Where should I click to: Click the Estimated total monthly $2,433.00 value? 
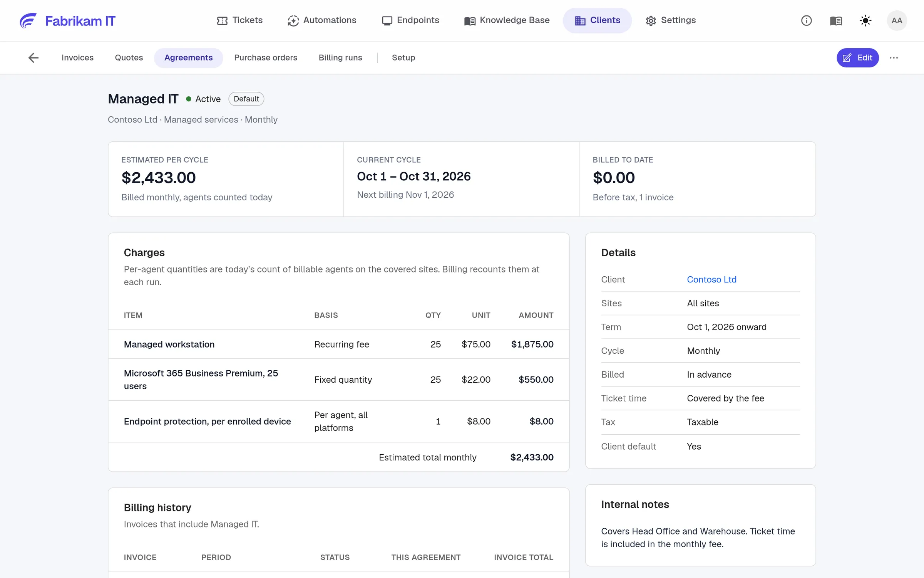(x=532, y=457)
